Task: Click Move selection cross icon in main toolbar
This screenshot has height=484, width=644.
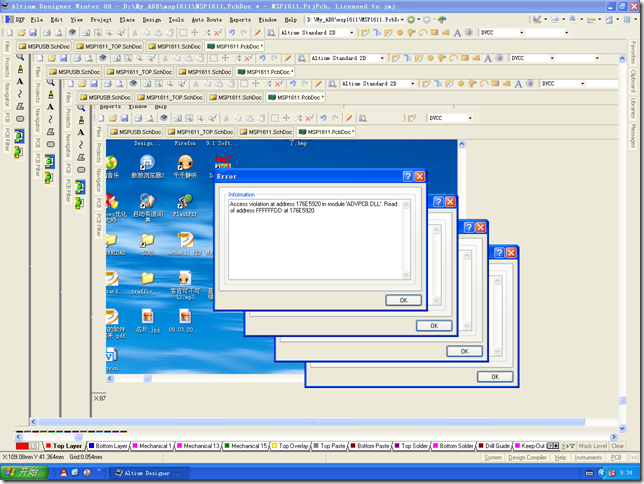Action: click(195, 32)
